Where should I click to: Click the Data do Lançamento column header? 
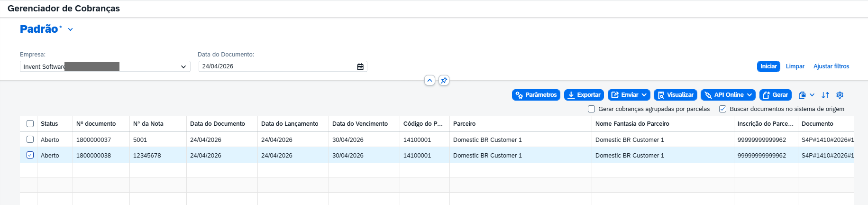(x=293, y=123)
